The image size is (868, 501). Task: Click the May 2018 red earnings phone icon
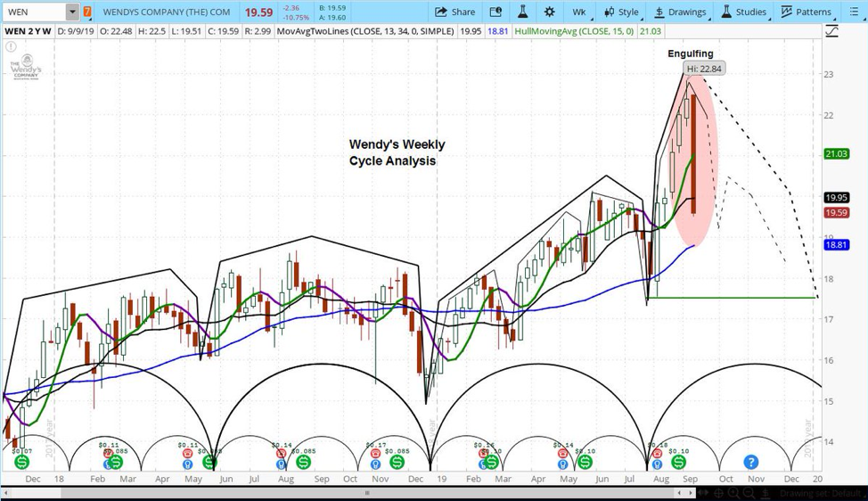tap(188, 454)
